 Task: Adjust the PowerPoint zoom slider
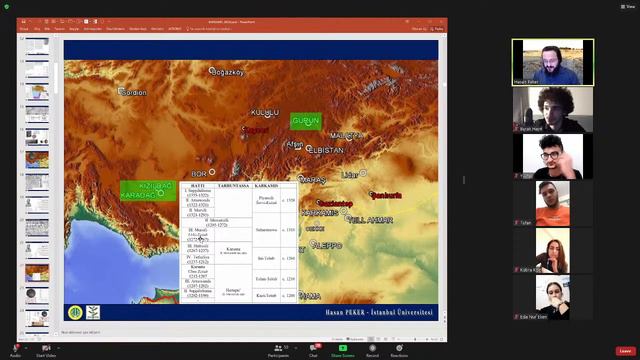tap(415, 339)
